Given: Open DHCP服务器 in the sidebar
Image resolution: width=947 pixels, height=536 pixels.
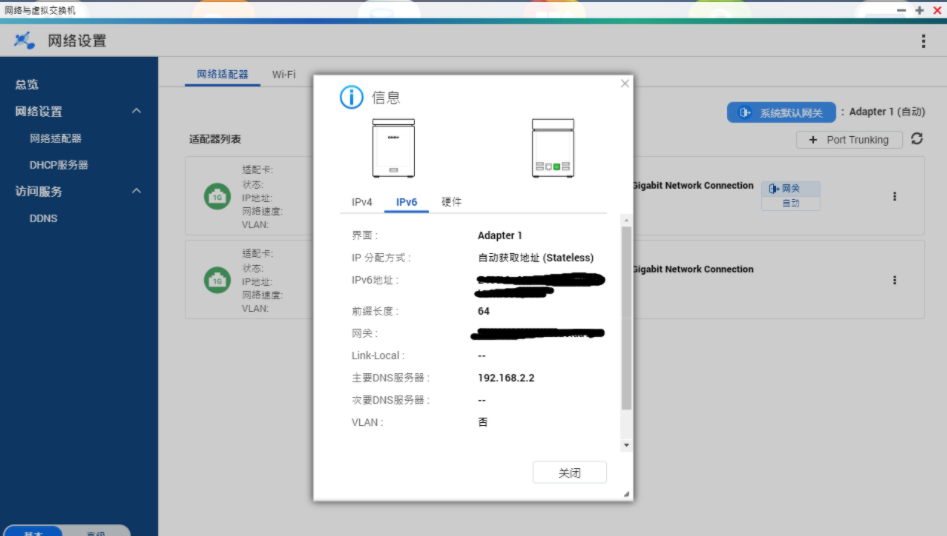Looking at the screenshot, I should [59, 165].
